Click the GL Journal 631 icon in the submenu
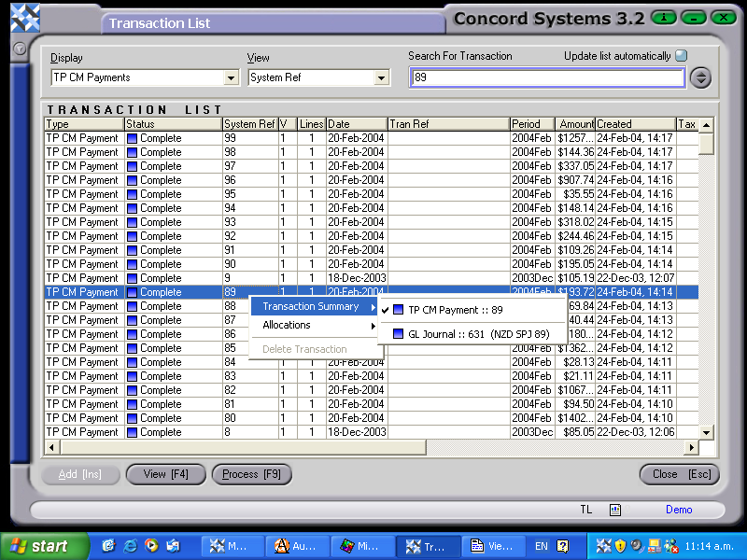The image size is (747, 560). (399, 333)
